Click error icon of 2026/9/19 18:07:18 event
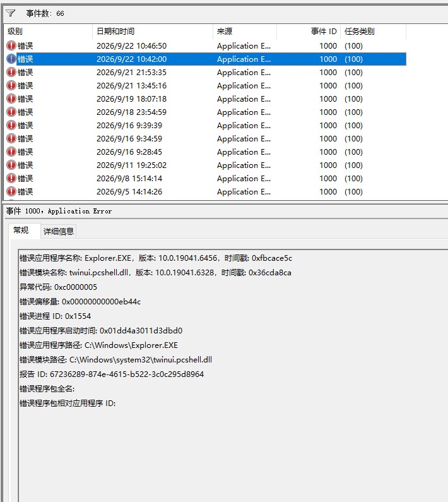This screenshot has width=448, height=502. click(11, 99)
